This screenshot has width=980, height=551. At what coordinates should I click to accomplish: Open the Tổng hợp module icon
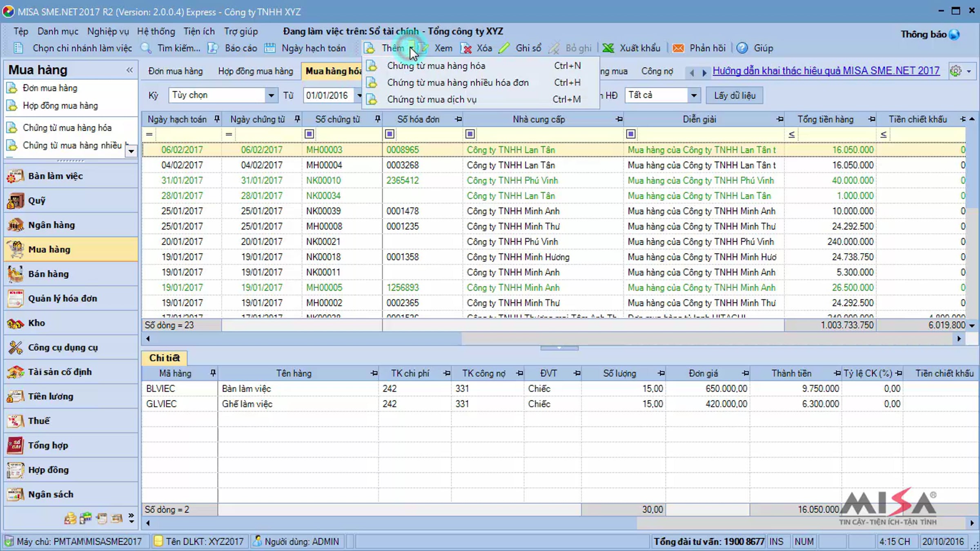(x=15, y=446)
